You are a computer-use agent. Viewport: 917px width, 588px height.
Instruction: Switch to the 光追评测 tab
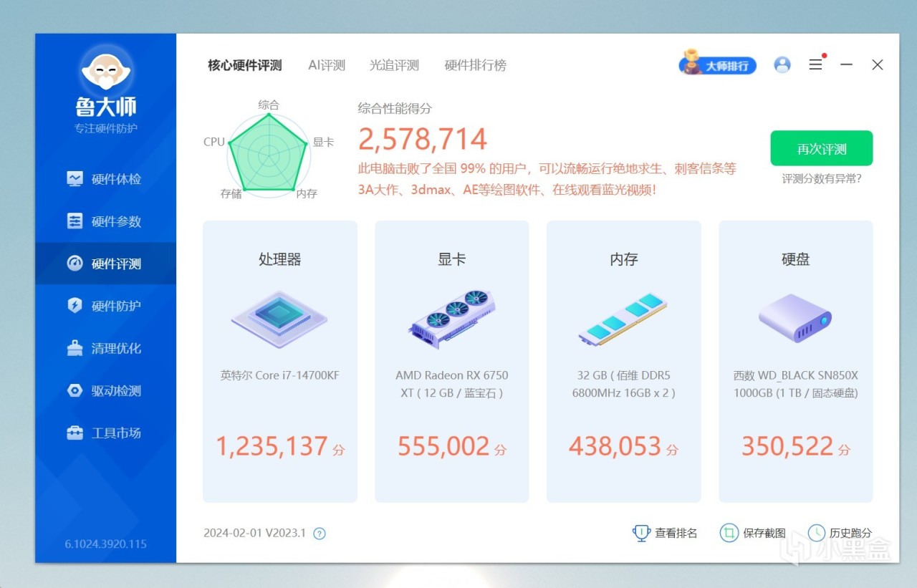click(x=394, y=65)
